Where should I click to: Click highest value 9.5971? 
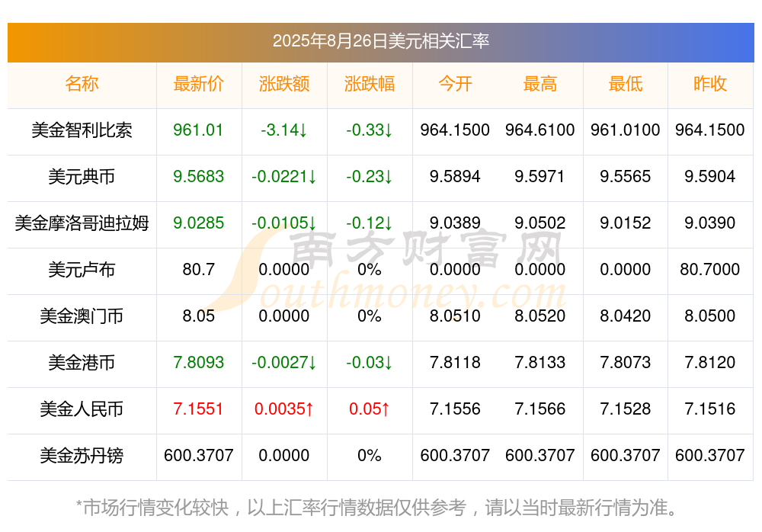point(540,177)
